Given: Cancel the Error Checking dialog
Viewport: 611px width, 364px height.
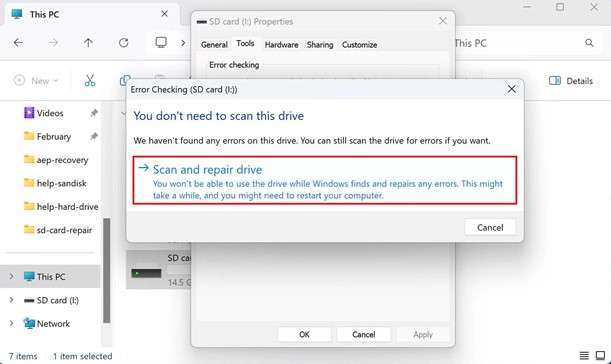Looking at the screenshot, I should click(490, 228).
